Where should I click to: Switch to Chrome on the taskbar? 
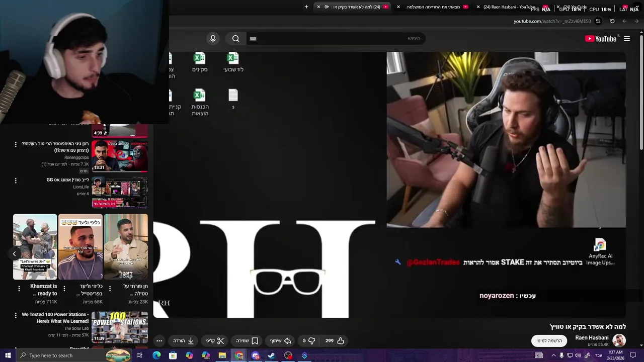pos(239,355)
